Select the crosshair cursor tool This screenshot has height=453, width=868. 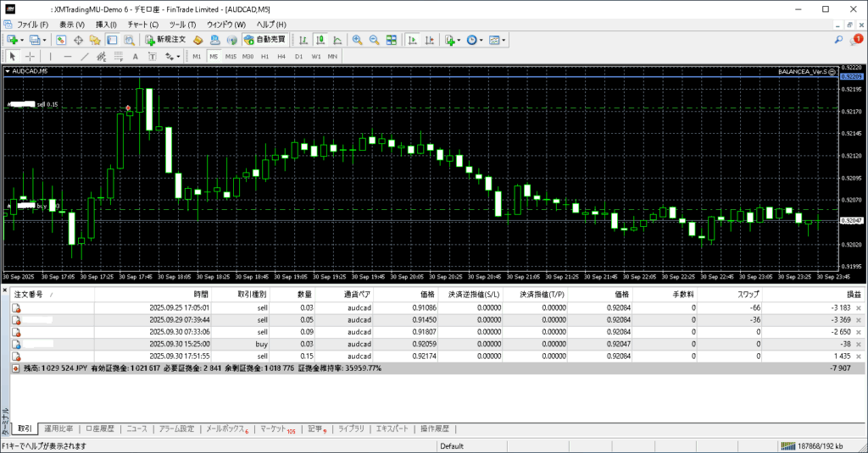point(31,57)
